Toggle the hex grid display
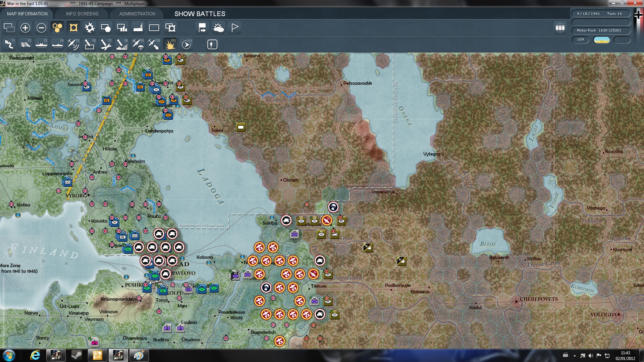 click(x=57, y=27)
